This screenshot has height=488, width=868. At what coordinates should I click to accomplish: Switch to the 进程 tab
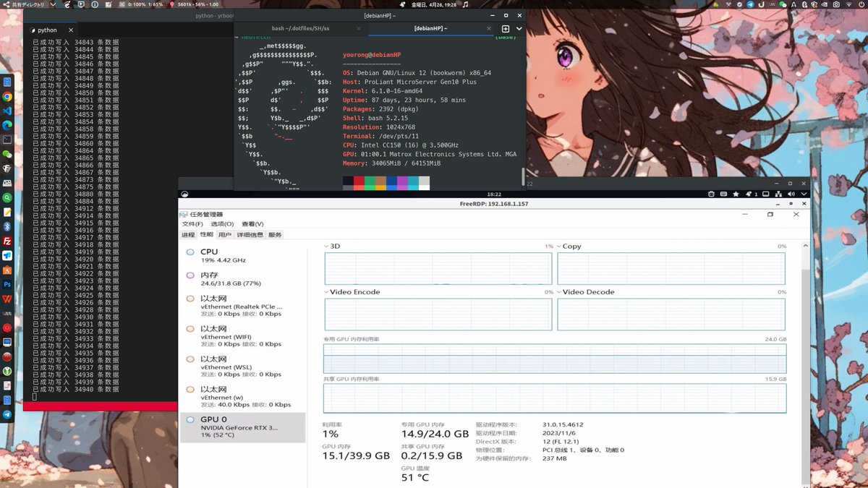click(188, 234)
